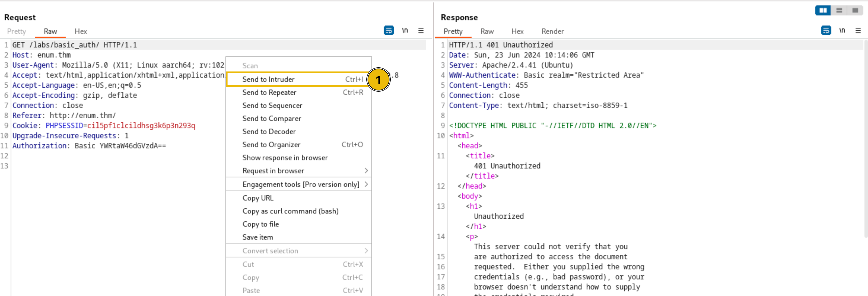868x296 pixels.
Task: Choose Send to Intruder from context menu
Action: (x=298, y=79)
